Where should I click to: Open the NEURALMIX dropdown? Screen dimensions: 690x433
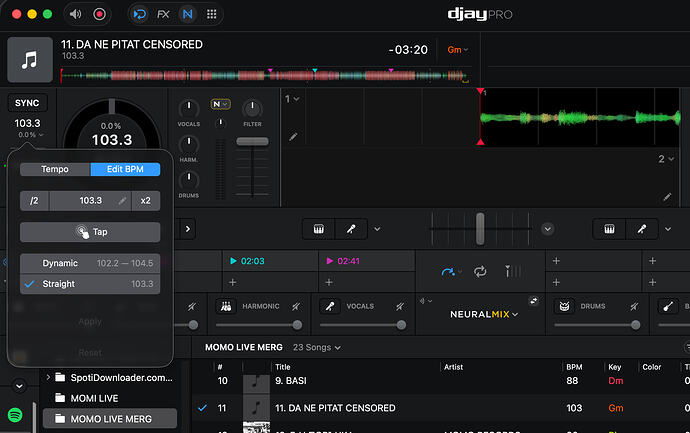484,314
